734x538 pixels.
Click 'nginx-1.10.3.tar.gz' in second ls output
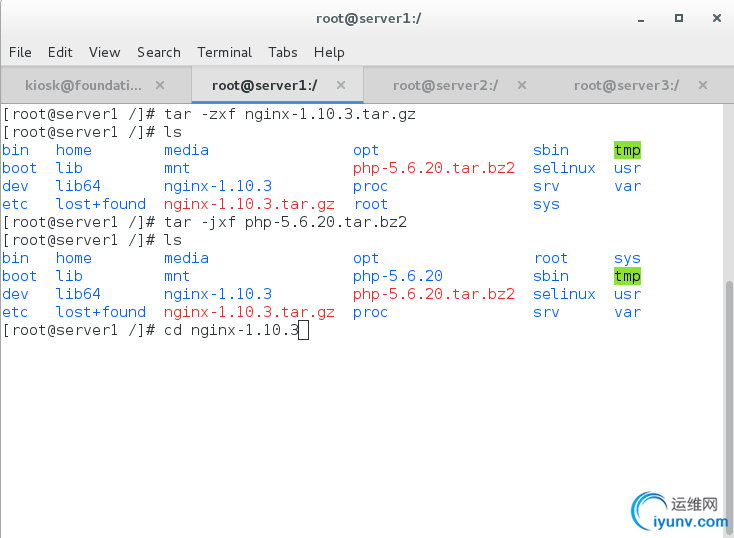(x=249, y=312)
